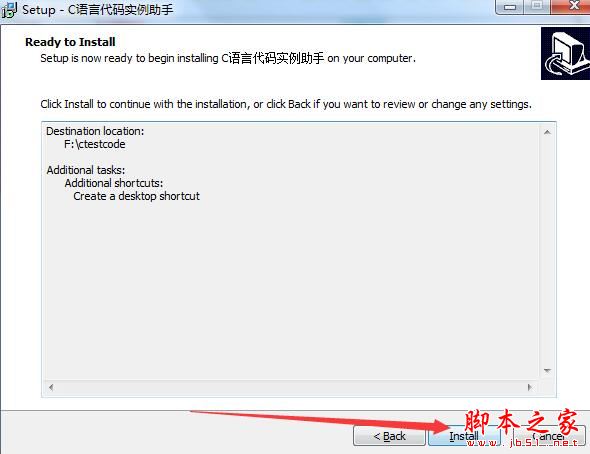Click the Setup icon in the title bar

pos(9,10)
